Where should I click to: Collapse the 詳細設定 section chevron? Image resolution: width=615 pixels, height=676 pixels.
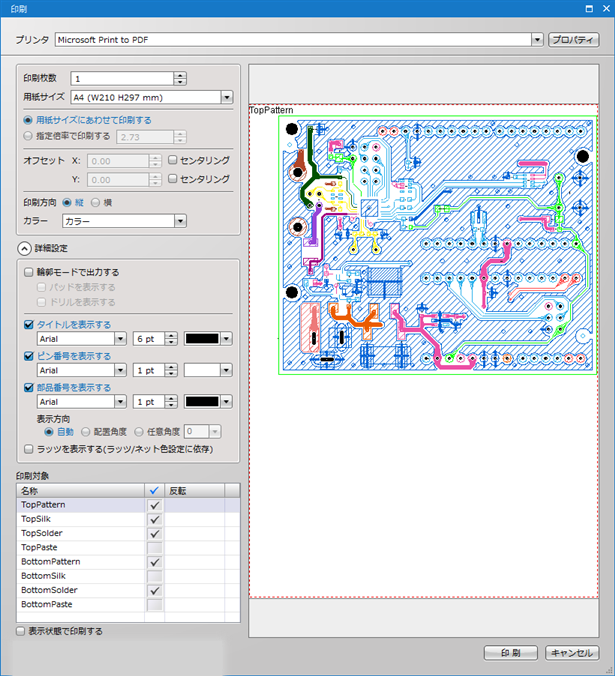25,248
